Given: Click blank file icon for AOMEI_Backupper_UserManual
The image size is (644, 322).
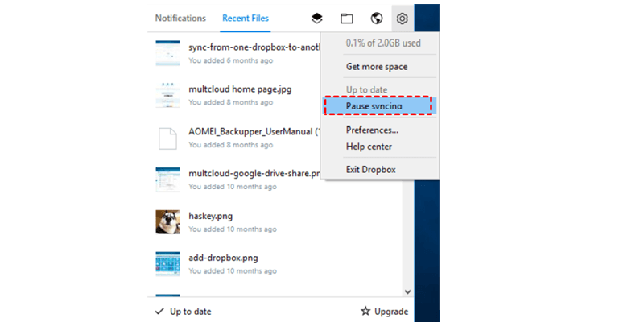Looking at the screenshot, I should (167, 138).
